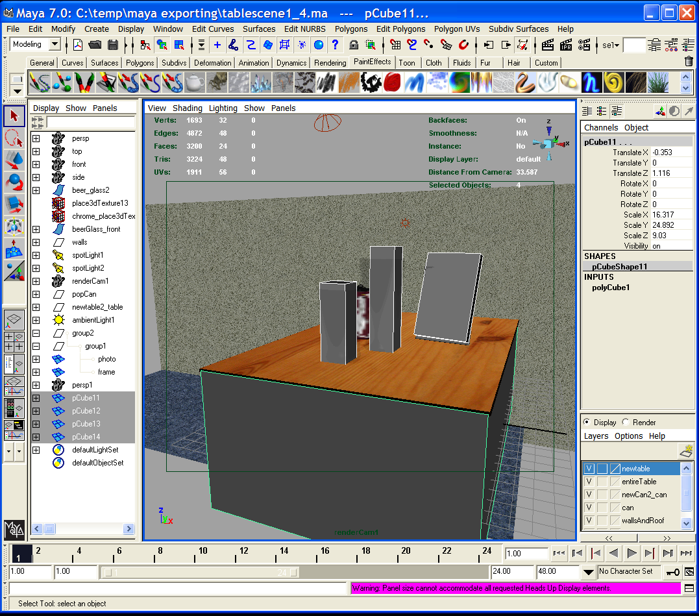
Task: Activate the Scale tool cube icon
Action: click(x=14, y=205)
